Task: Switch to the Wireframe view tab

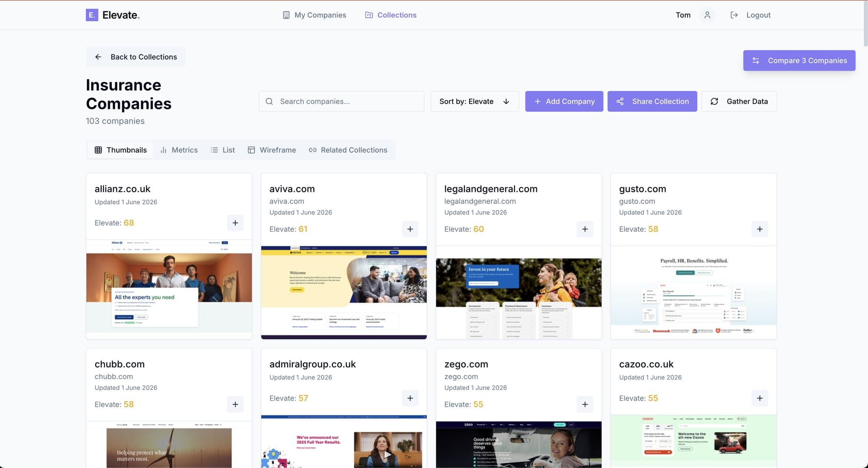Action: 272,150
